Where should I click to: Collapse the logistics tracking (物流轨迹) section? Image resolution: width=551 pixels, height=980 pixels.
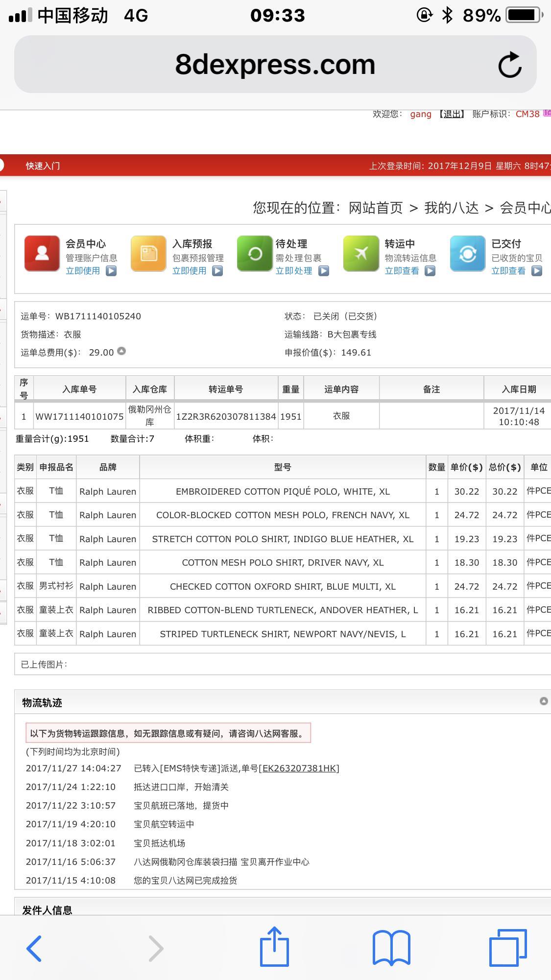coord(543,701)
